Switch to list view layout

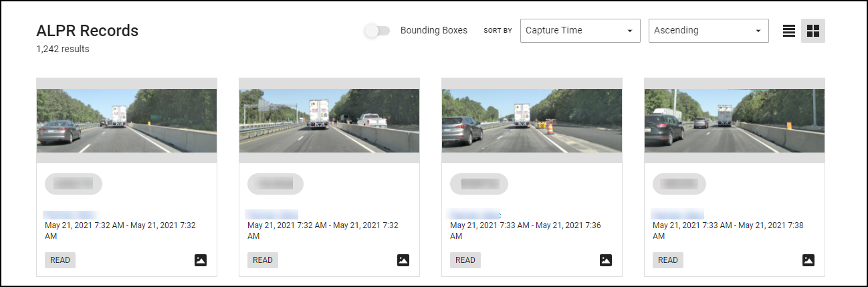coord(789,31)
